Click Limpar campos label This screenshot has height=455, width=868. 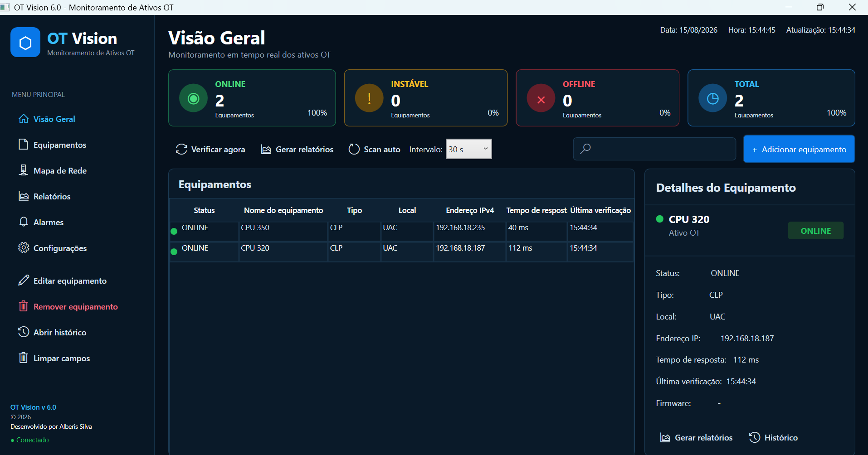tap(62, 358)
